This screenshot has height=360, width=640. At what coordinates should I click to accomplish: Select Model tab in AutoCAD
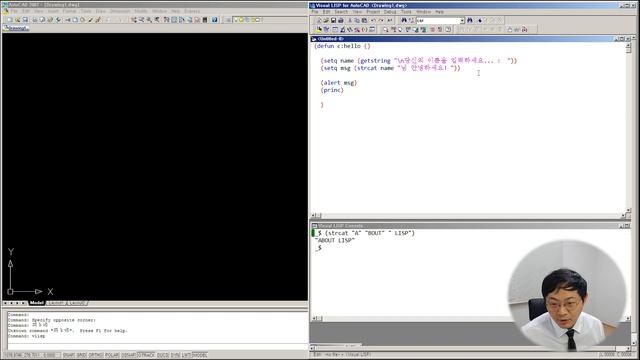pyautogui.click(x=36, y=303)
